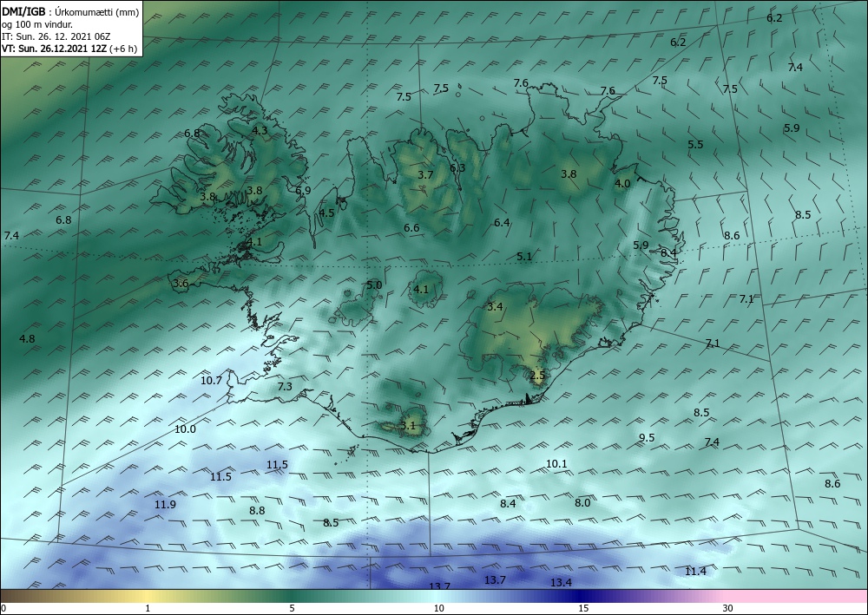Select the 10.0 value on the map
Image resolution: width=868 pixels, height=615 pixels.
185,429
